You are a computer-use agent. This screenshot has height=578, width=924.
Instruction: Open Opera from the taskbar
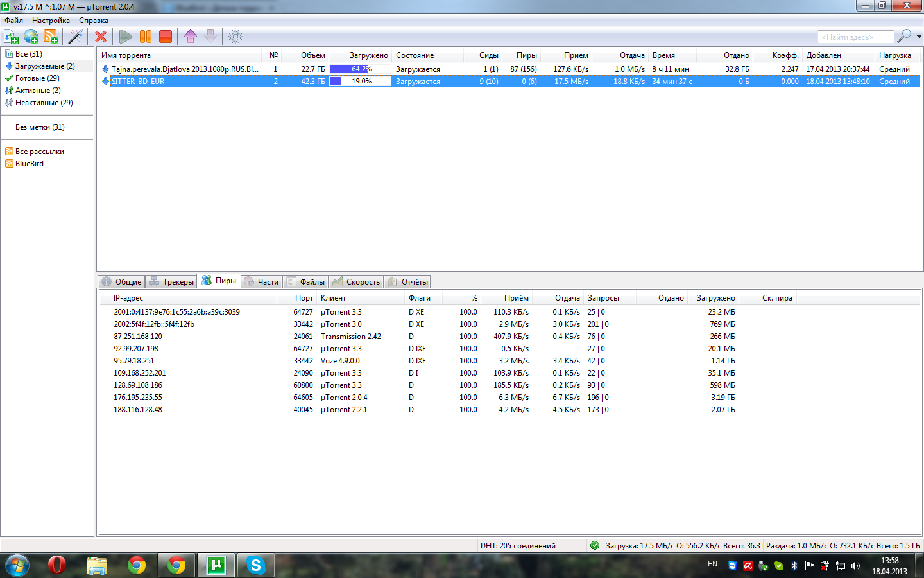pyautogui.click(x=57, y=565)
